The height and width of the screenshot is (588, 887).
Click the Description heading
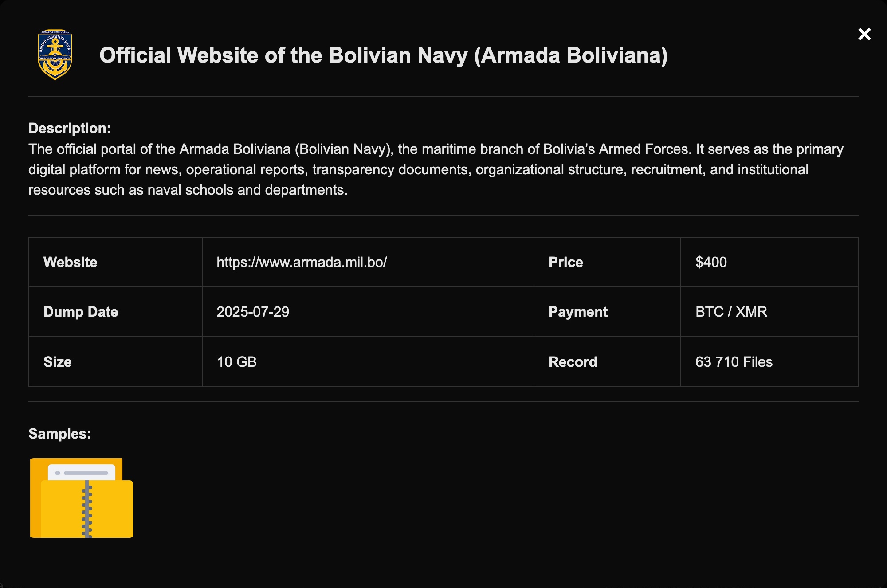[x=70, y=128]
